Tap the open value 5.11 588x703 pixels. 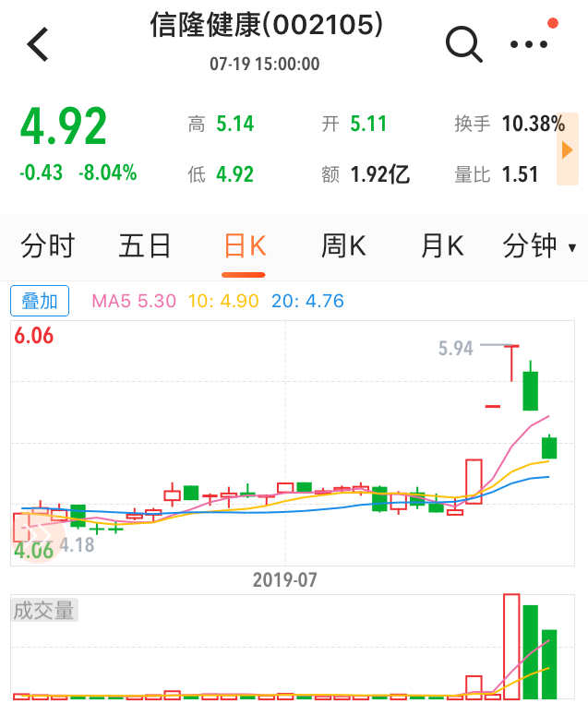click(x=368, y=124)
